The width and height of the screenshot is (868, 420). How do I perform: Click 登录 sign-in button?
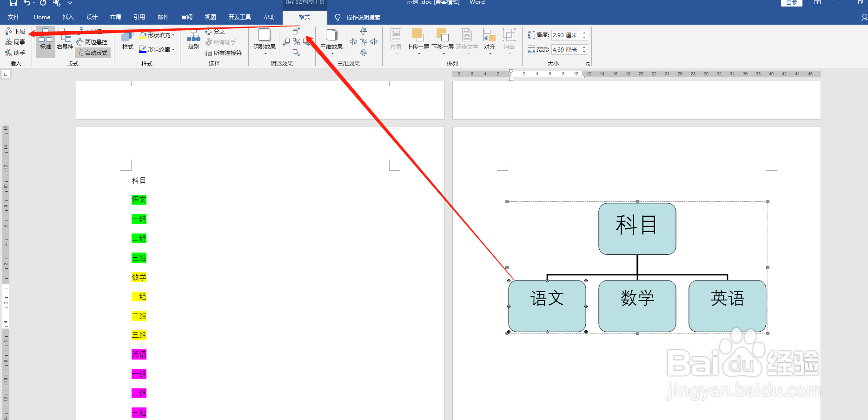tap(792, 2)
